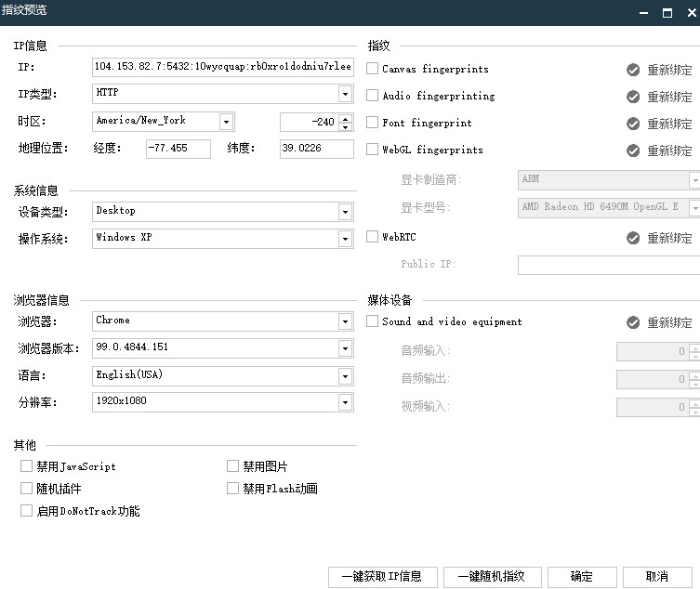This screenshot has height=589, width=700.
Task: Toggle WebGL fingerprints checkbox
Action: (372, 149)
